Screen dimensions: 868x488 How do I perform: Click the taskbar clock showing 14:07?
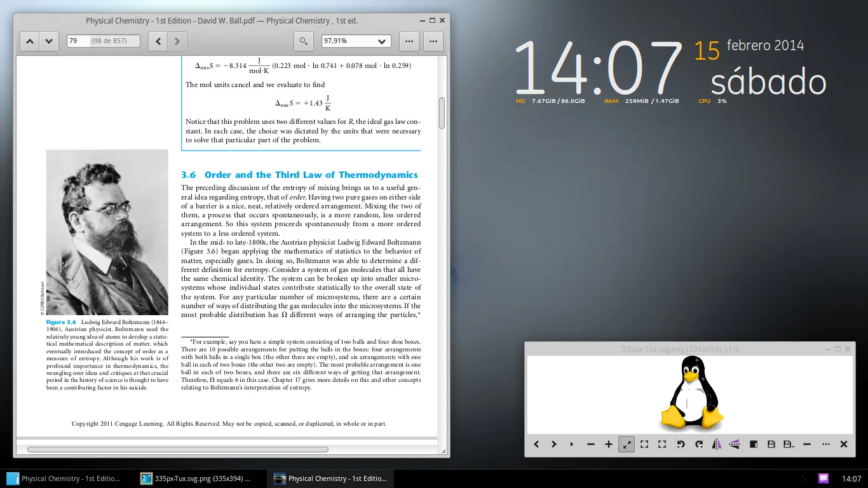(851, 478)
